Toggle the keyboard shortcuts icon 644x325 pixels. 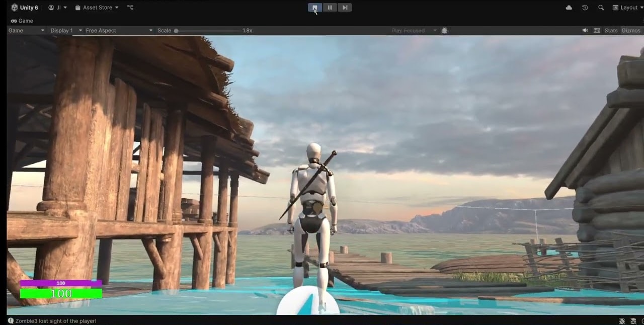click(597, 31)
